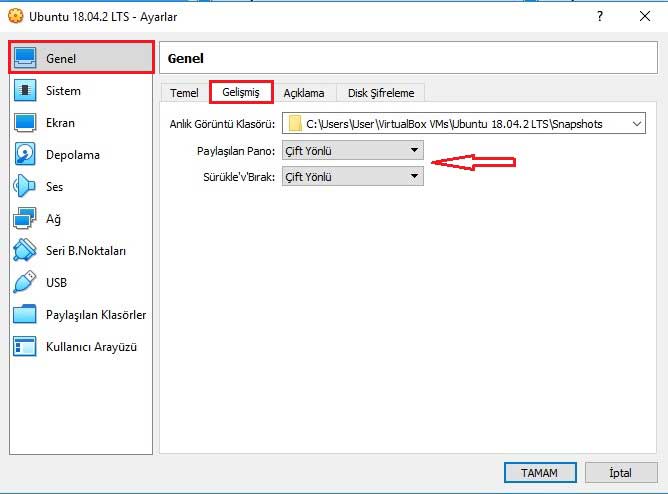Open Ses speaker icon
Image resolution: width=668 pixels, height=494 pixels.
25,187
